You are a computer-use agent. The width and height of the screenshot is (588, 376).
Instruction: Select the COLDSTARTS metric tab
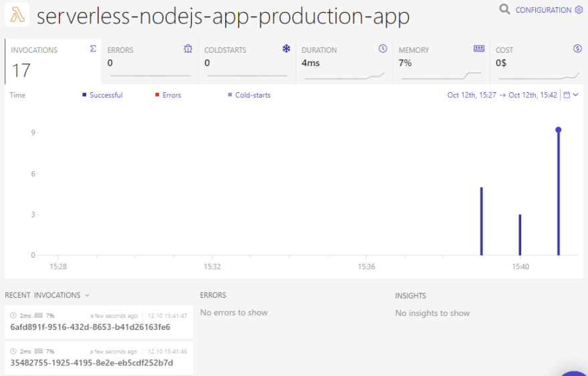coord(247,61)
